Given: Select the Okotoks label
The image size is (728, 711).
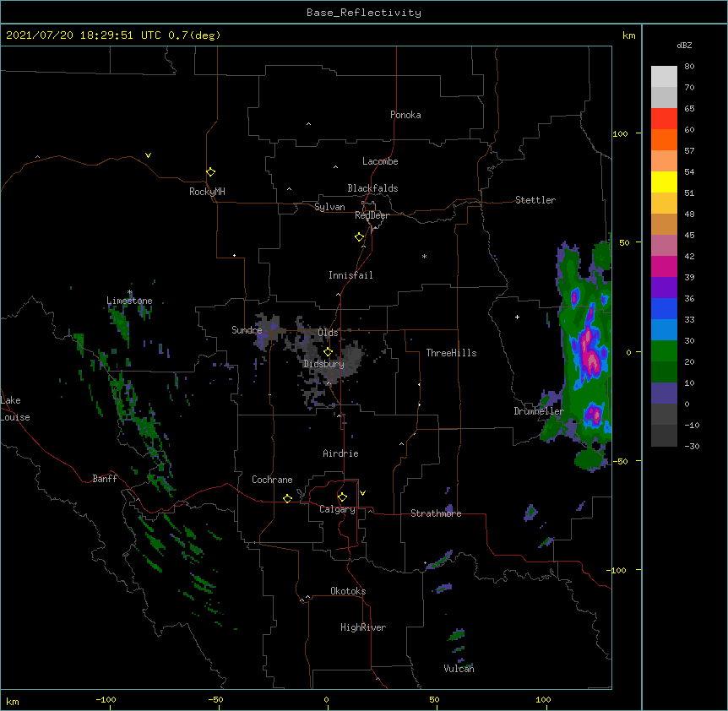Looking at the screenshot, I should 348,591.
